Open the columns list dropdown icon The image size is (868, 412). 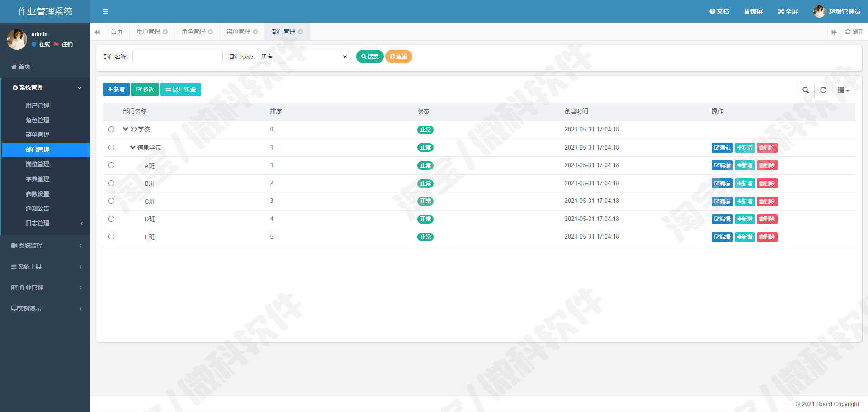pyautogui.click(x=843, y=90)
